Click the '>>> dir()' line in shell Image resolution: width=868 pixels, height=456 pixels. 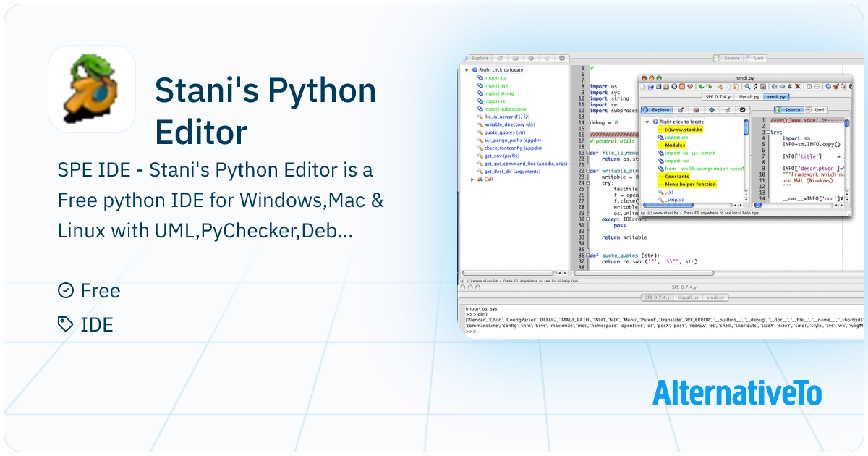coord(476,313)
